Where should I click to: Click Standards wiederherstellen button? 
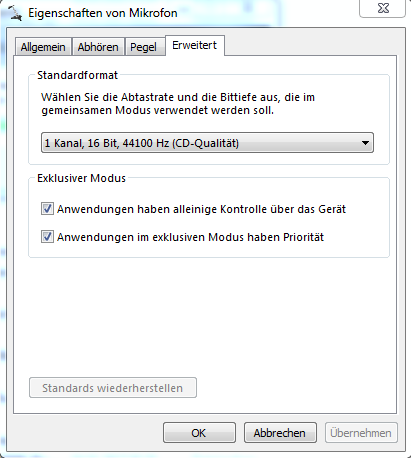tap(113, 388)
